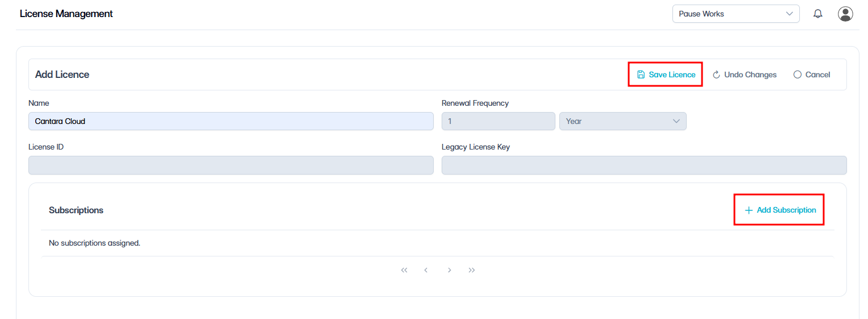Click the Add Licence heading
Screen dimensions: 868x319
[62, 74]
